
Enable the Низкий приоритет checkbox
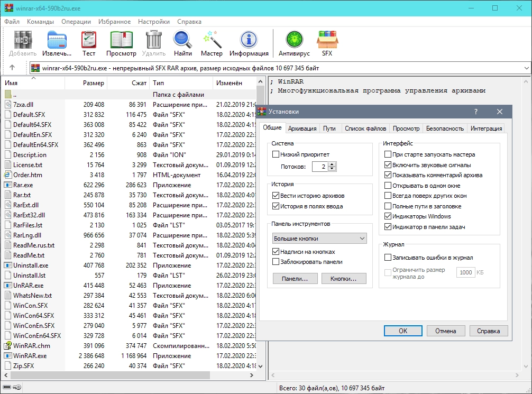coord(276,154)
